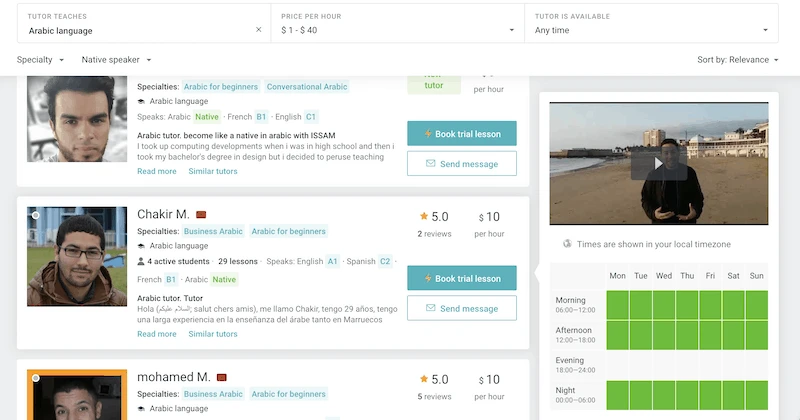Clear the Arabic language filter with the X
Screen dimensions: 800x420
point(259,30)
